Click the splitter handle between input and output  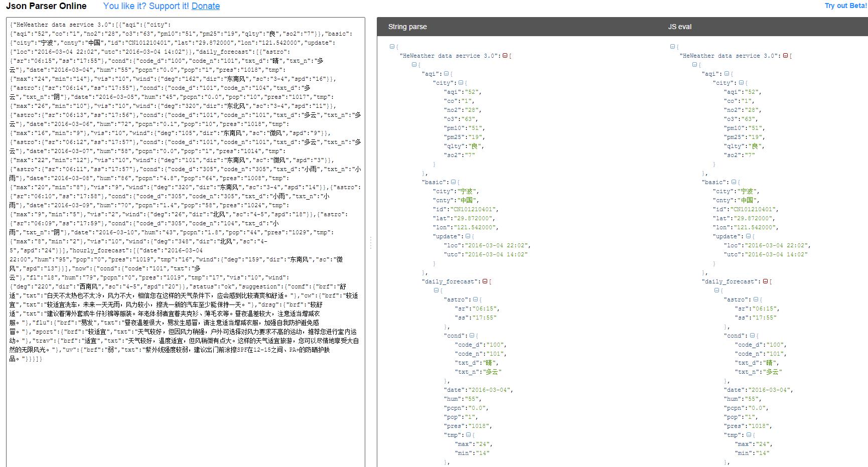[371, 243]
